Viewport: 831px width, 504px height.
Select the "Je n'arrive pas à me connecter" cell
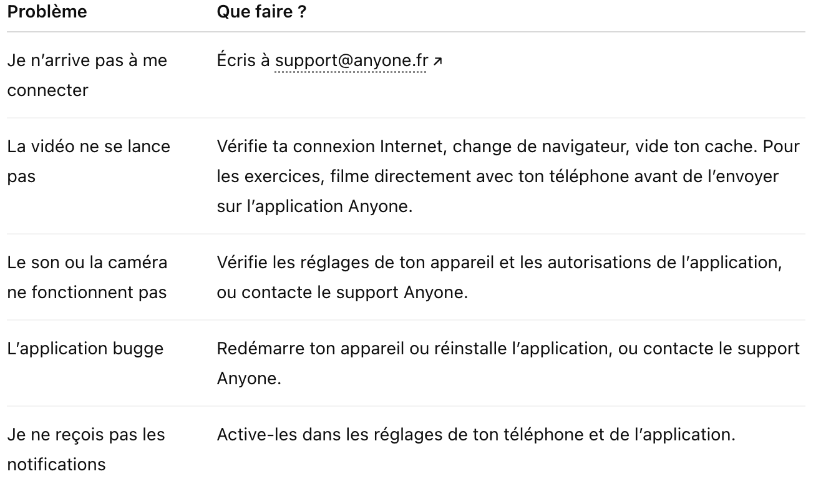pos(87,75)
